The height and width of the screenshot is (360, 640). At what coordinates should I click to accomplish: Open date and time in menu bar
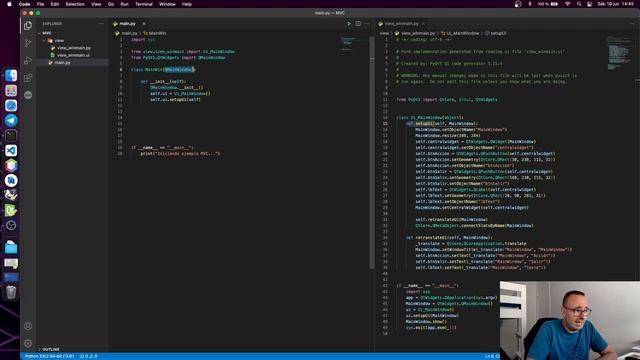click(x=616, y=4)
